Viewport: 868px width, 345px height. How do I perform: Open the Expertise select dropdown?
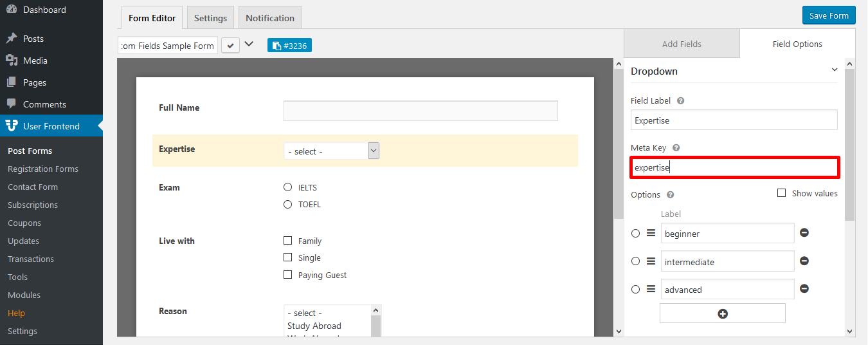331,151
